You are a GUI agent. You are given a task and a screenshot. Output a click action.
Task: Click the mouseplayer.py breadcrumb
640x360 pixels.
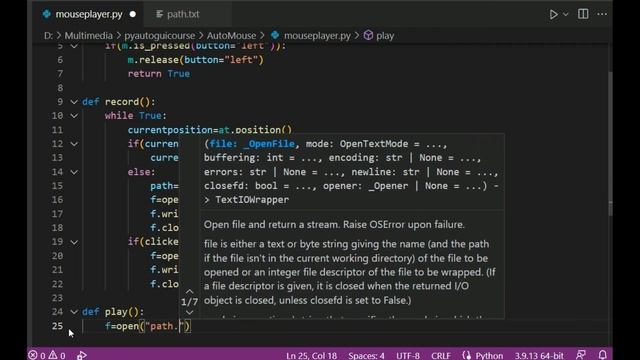317,36
